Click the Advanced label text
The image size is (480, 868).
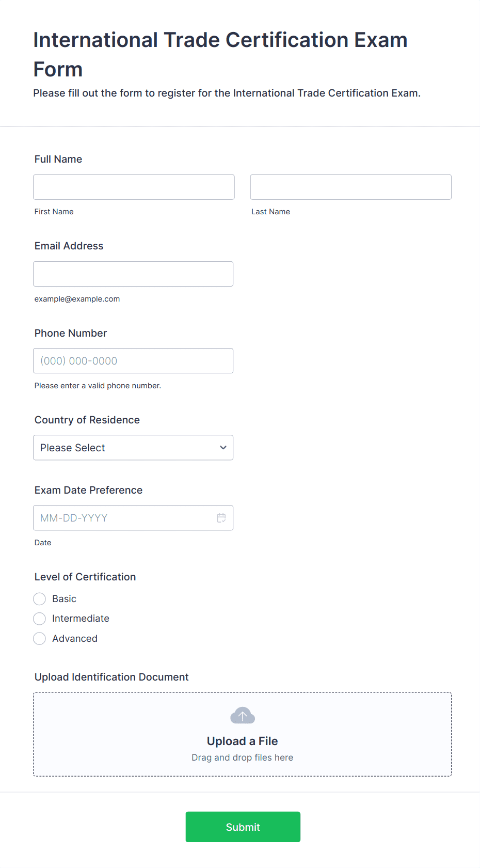coord(75,639)
